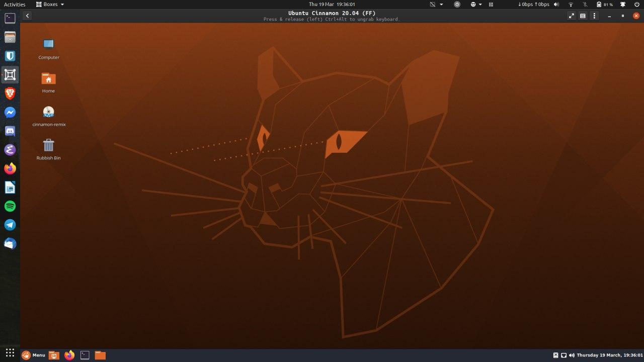Open Files folder in Cinnamon panel

pos(100,355)
